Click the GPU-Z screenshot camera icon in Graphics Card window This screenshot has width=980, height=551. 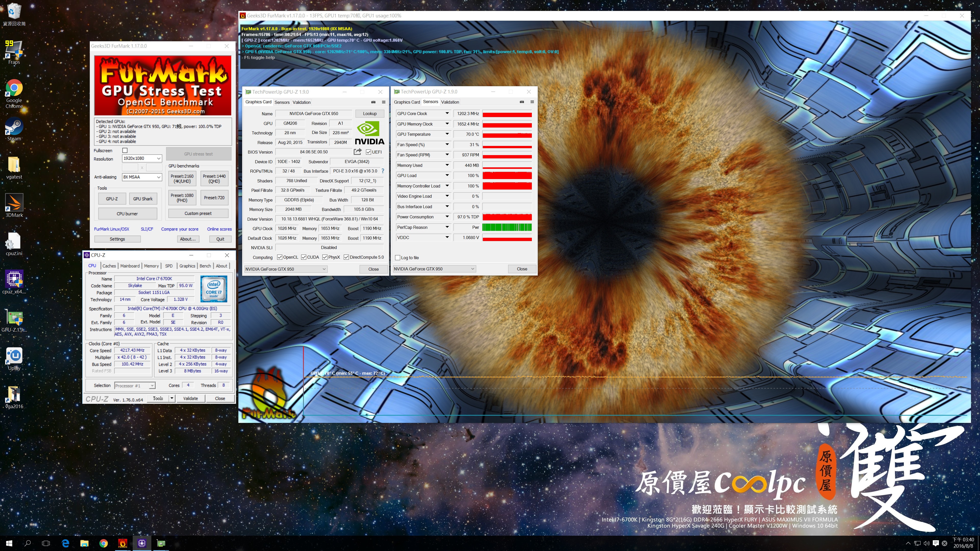point(373,102)
